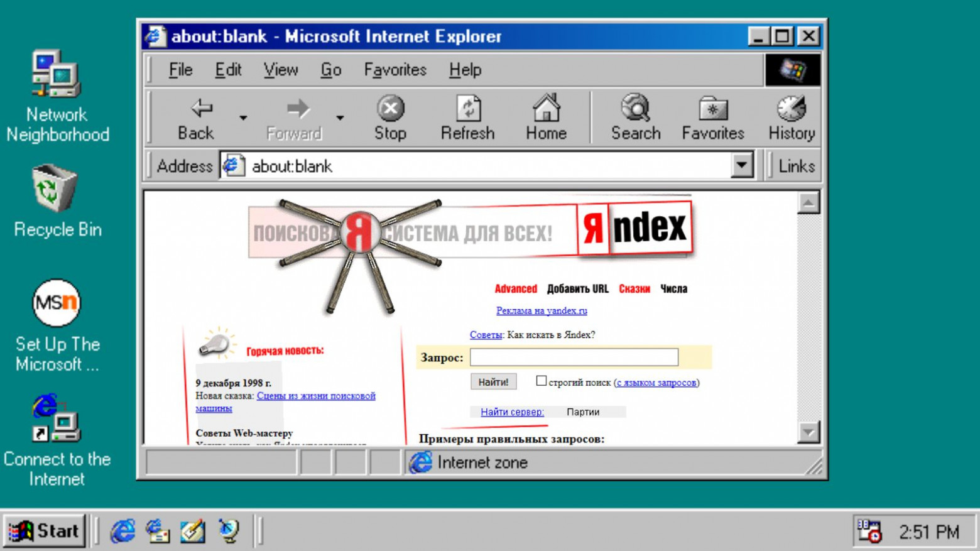Open the Советы link
This screenshot has height=551, width=980.
(486, 335)
